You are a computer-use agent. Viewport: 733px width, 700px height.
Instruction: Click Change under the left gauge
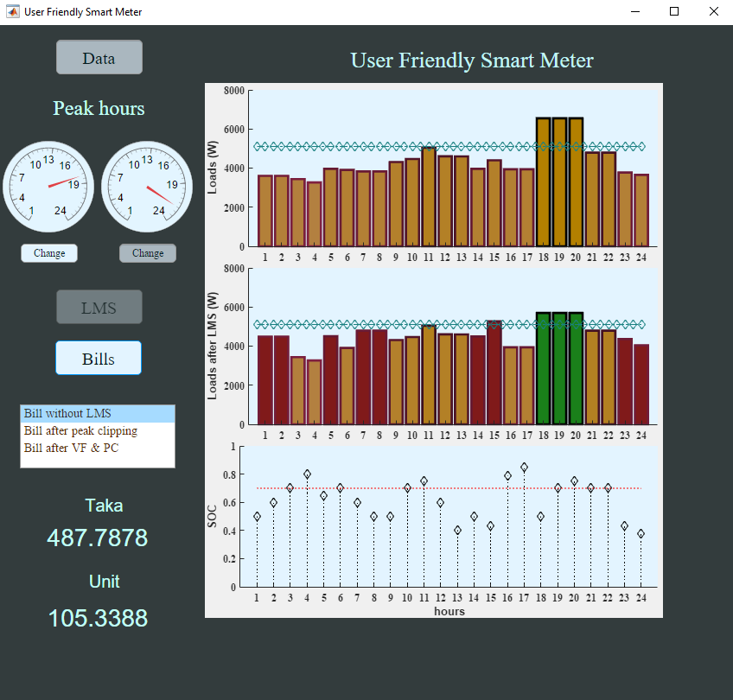coord(49,253)
